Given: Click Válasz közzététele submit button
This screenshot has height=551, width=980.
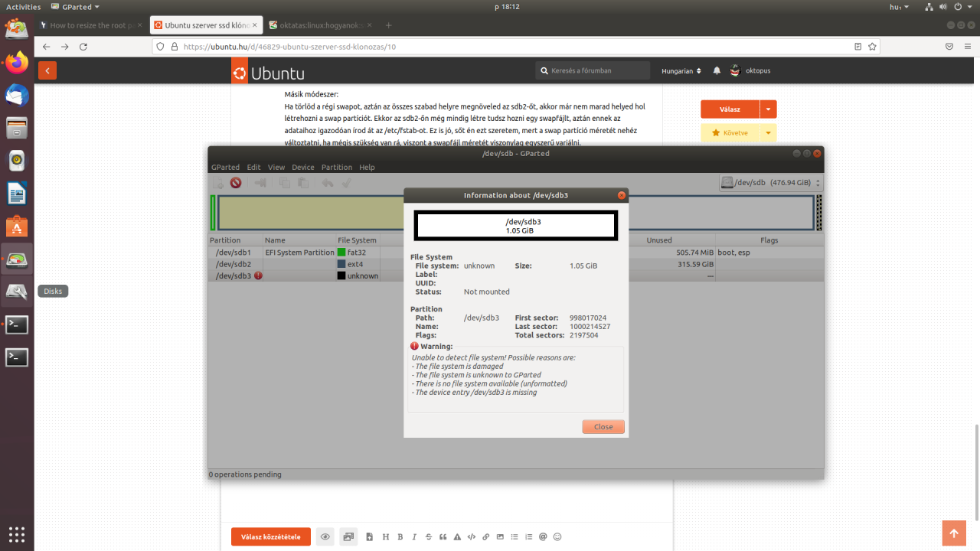Looking at the screenshot, I should (271, 536).
